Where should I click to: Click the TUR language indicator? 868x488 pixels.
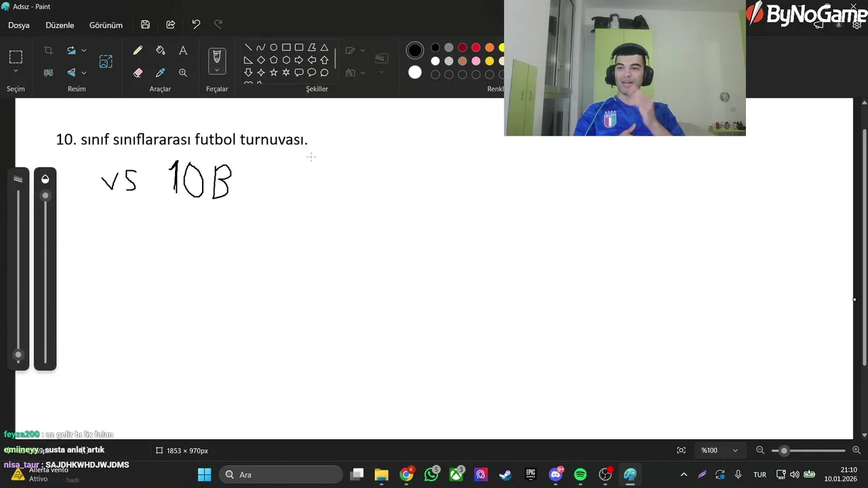tap(759, 474)
